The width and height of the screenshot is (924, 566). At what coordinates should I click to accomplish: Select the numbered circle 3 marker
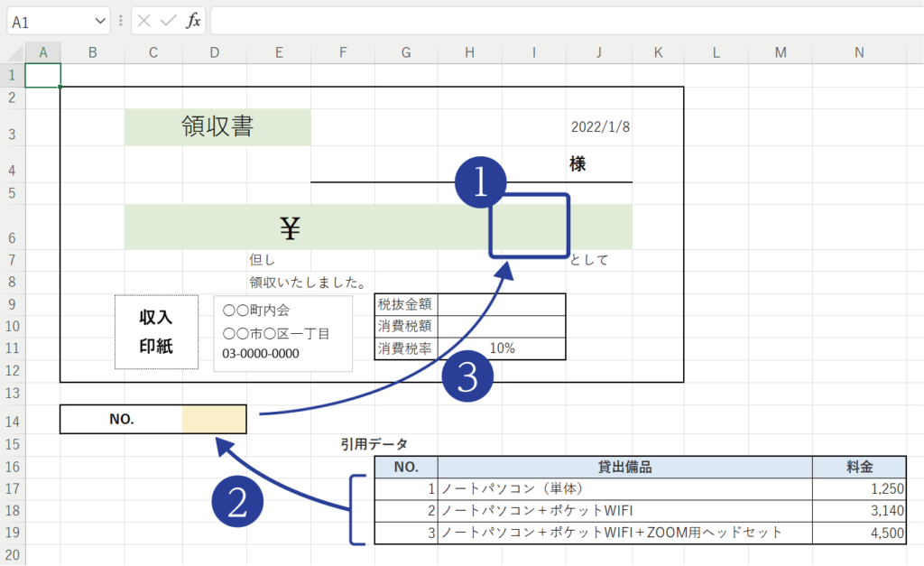tap(467, 376)
